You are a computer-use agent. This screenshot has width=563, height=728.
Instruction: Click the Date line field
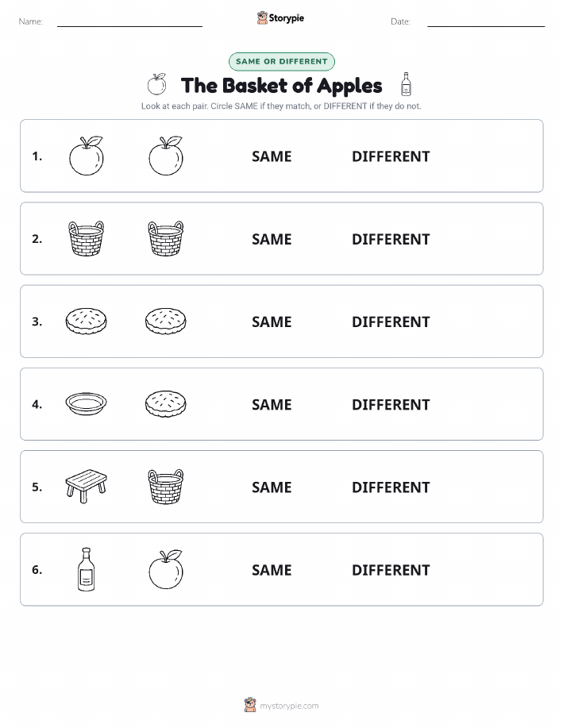pyautogui.click(x=486, y=21)
